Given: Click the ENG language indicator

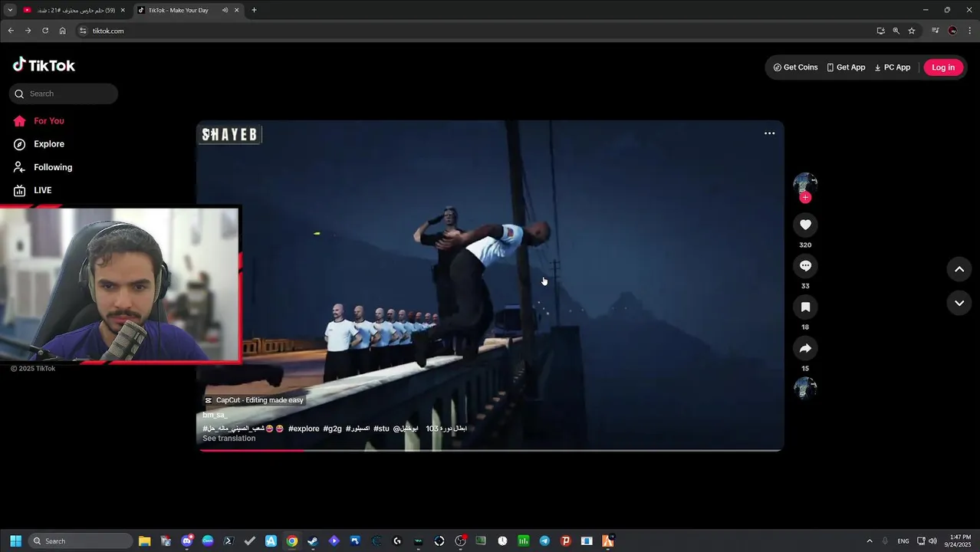Looking at the screenshot, I should tap(903, 540).
